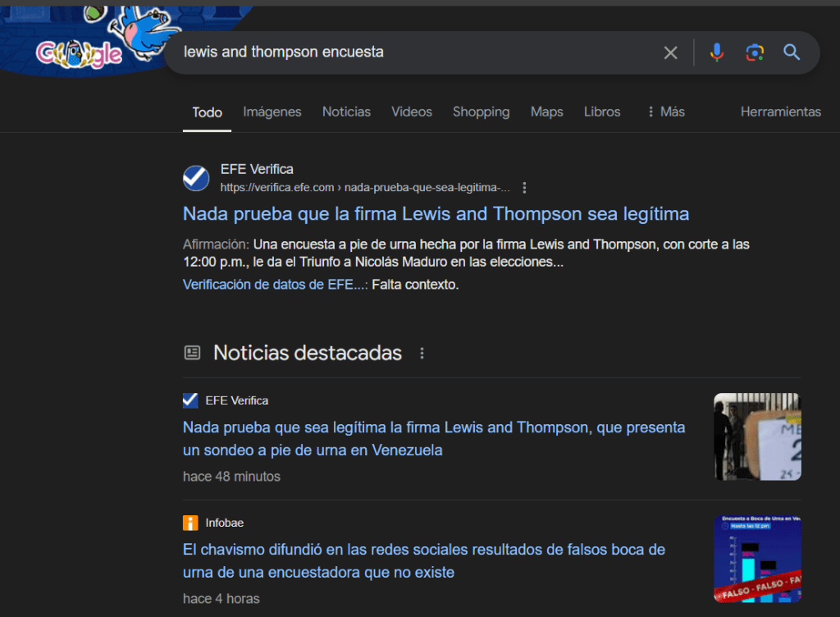840x617 pixels.
Task: Submit search with the magnifying glass icon
Action: pyautogui.click(x=792, y=53)
